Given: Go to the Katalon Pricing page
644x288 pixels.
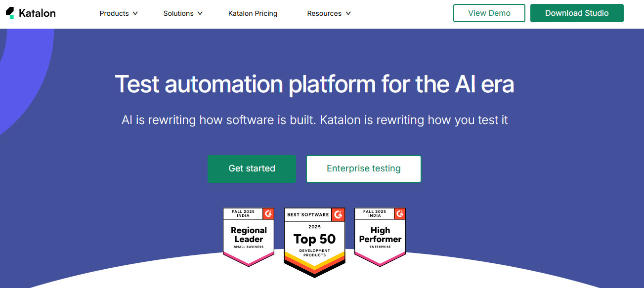Looking at the screenshot, I should point(253,13).
